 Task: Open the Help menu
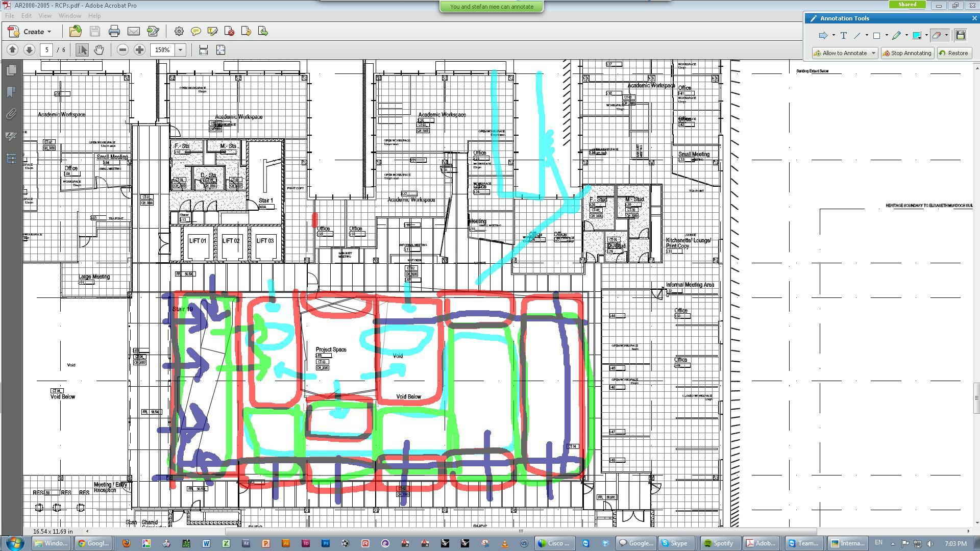(94, 16)
